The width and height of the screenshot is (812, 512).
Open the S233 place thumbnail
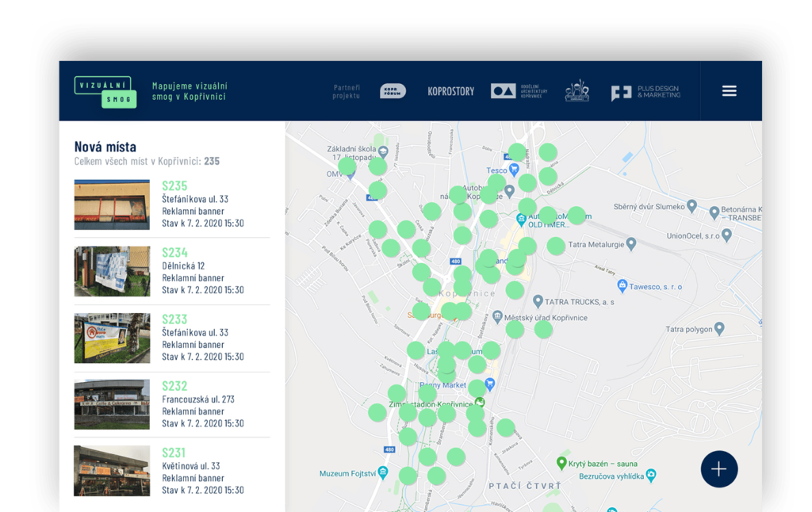112,338
